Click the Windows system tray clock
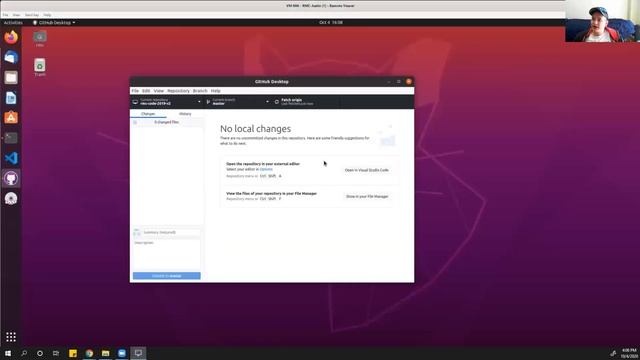Viewport: 640px width, 360px height. pyautogui.click(x=629, y=353)
